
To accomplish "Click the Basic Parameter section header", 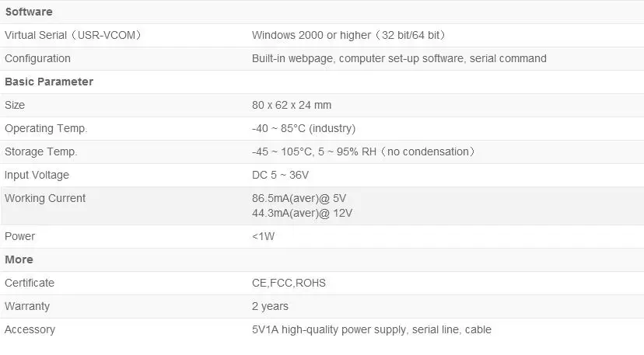I will point(49,82).
